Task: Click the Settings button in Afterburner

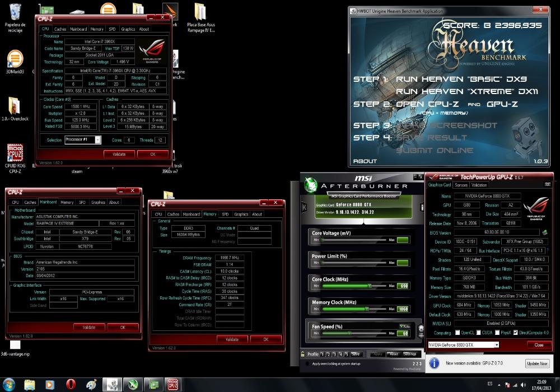Action: pyautogui.click(x=410, y=354)
